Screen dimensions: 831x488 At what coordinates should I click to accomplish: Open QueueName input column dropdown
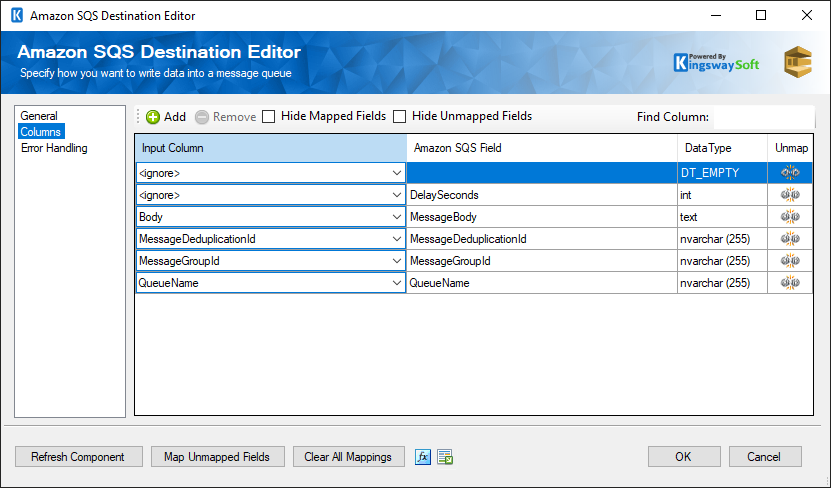pos(396,283)
